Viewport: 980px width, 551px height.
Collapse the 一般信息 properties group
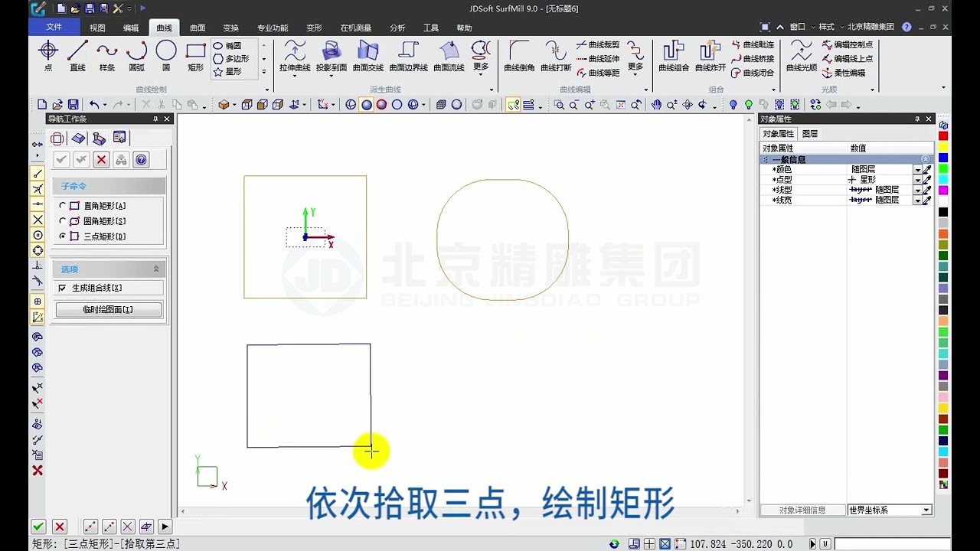point(926,159)
